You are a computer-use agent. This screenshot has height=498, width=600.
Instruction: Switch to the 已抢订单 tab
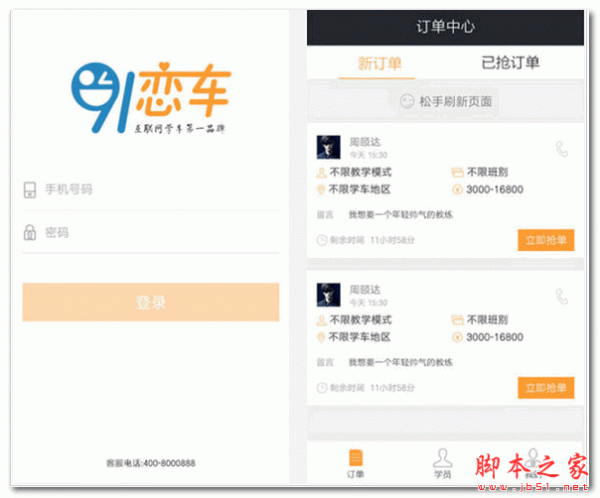click(x=510, y=62)
